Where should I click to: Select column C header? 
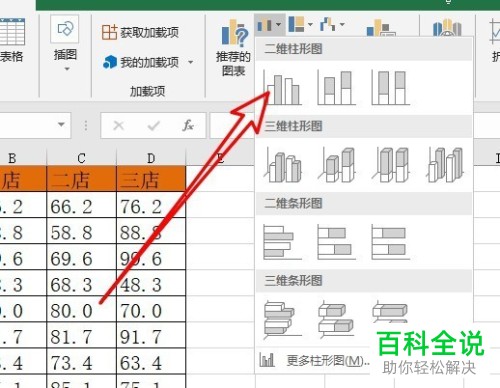[82, 157]
